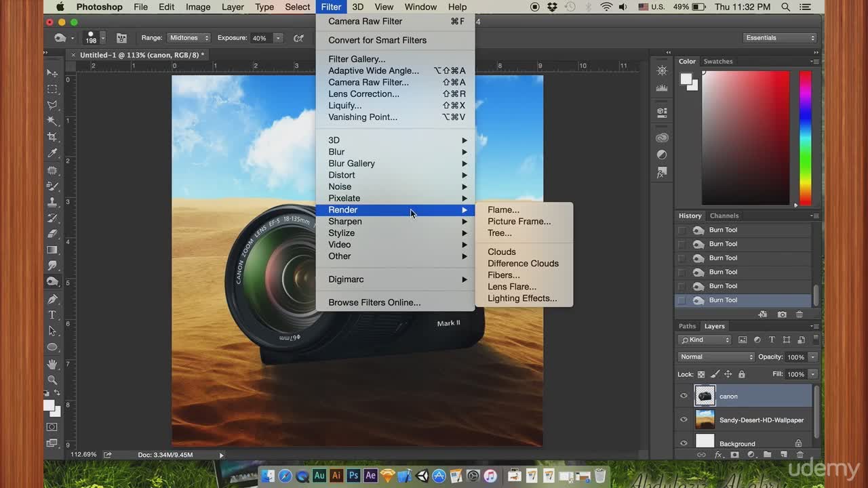Select the Brush tool

pyautogui.click(x=52, y=186)
